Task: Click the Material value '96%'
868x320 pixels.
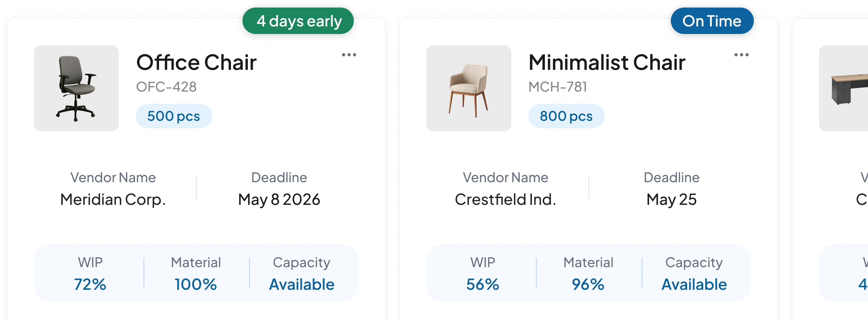Action: pyautogui.click(x=588, y=284)
